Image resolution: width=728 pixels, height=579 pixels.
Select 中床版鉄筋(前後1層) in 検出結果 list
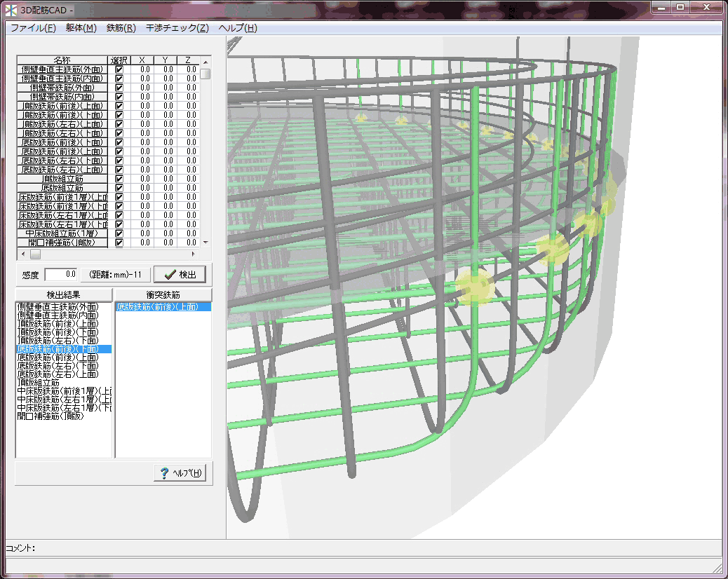64,391
